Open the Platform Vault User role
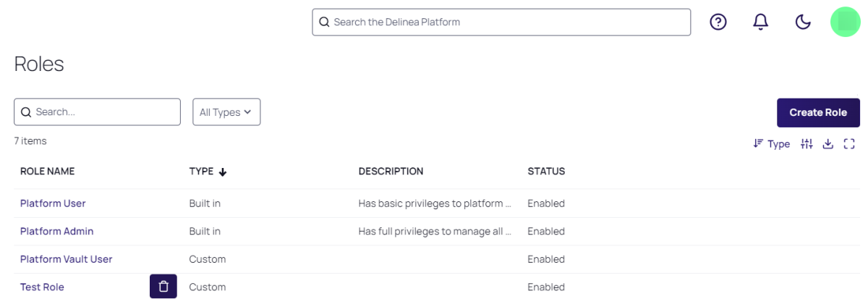The width and height of the screenshot is (868, 299). (x=66, y=259)
